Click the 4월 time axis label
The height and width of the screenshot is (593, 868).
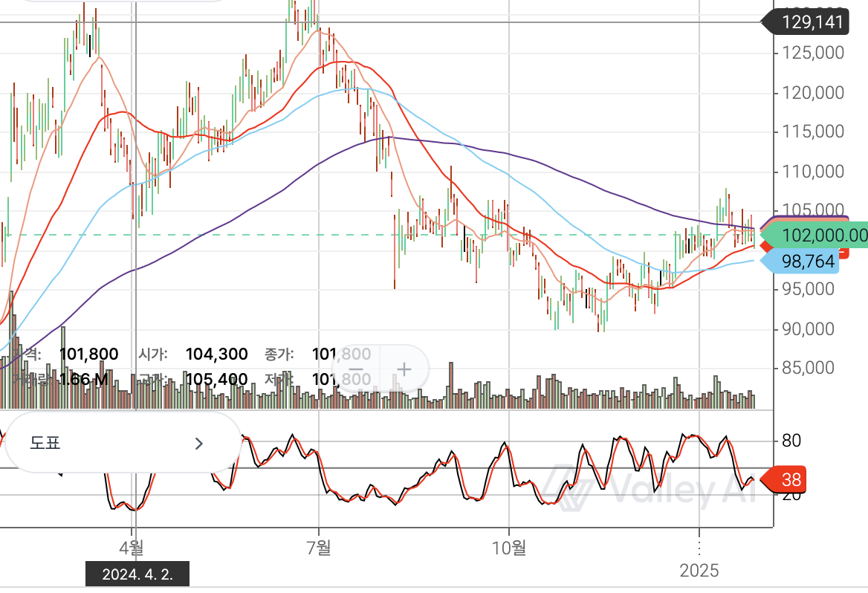pyautogui.click(x=132, y=549)
